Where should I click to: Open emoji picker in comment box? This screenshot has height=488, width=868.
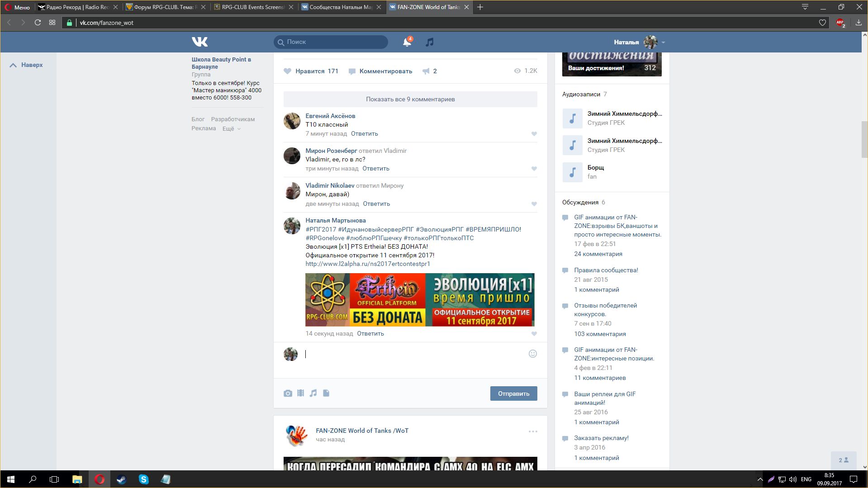[533, 354]
